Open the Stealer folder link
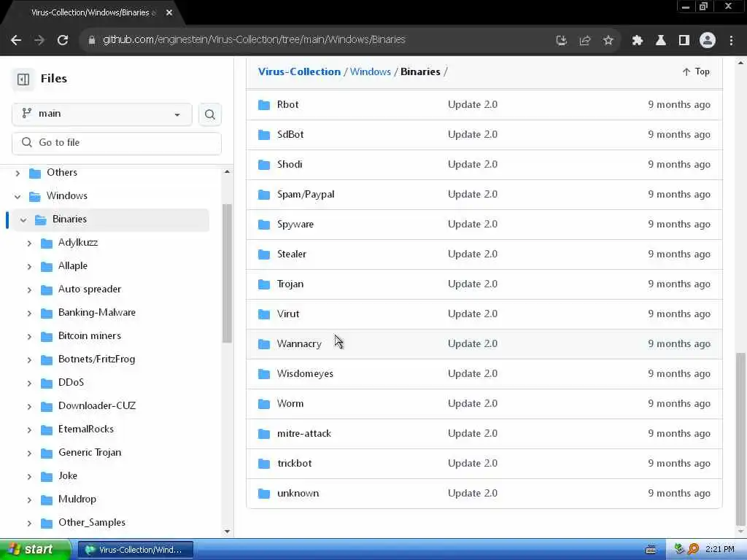Screen dimensions: 747x560 [x=292, y=254]
